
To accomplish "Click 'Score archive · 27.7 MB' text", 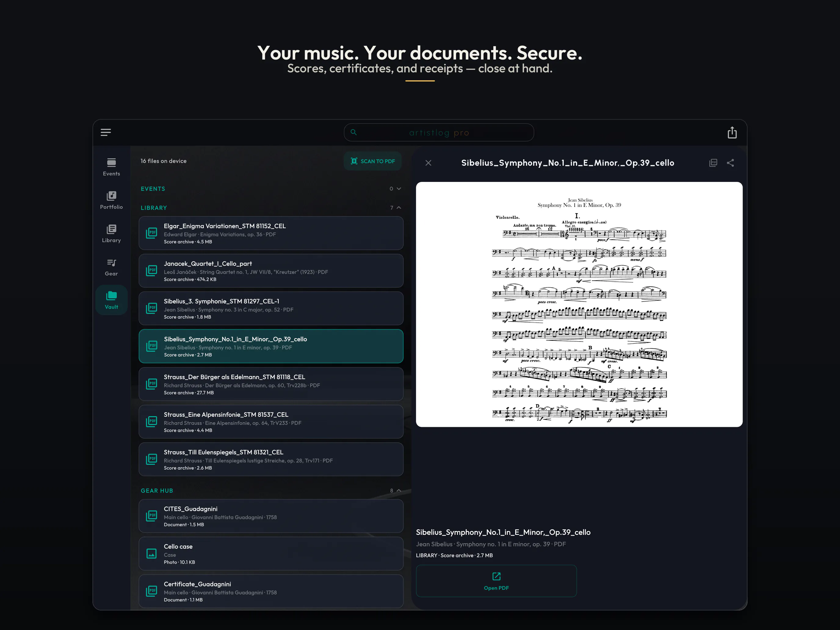I will [189, 393].
